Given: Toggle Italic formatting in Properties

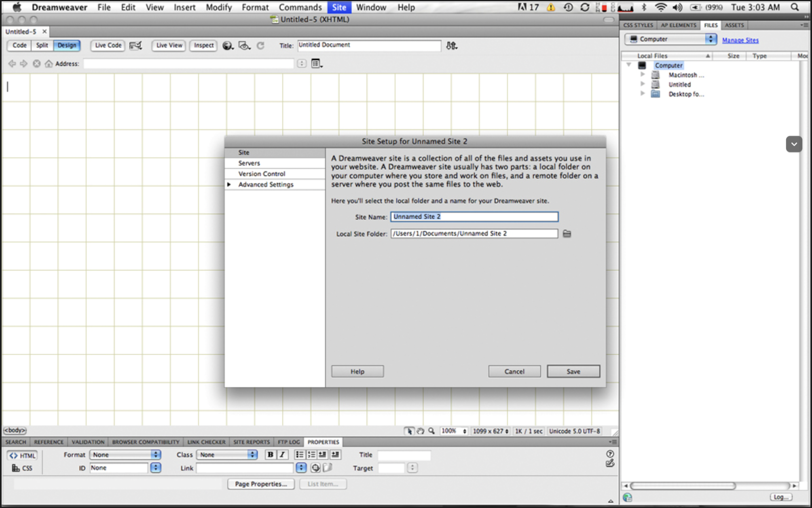Looking at the screenshot, I should tap(282, 455).
